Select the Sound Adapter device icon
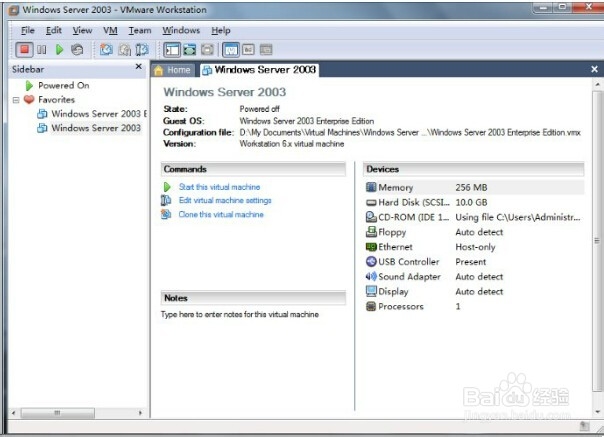The height and width of the screenshot is (437, 604). click(371, 276)
